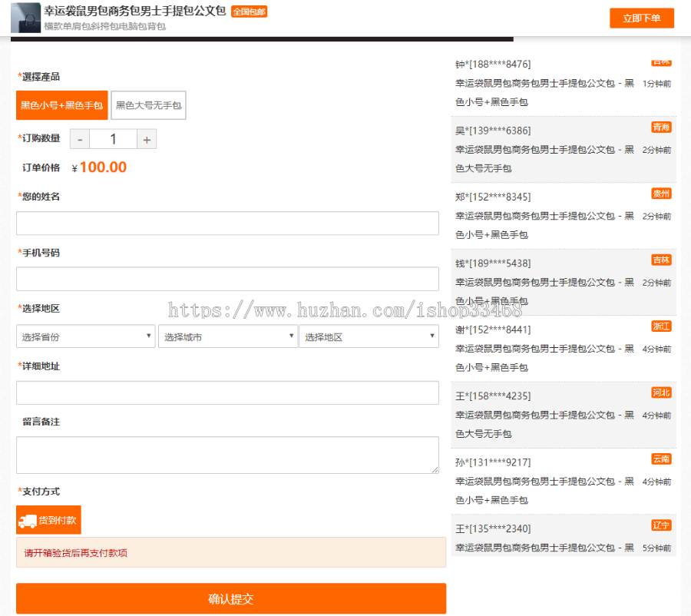Open the 选择省份 province dropdown
691x616 pixels.
click(x=86, y=336)
